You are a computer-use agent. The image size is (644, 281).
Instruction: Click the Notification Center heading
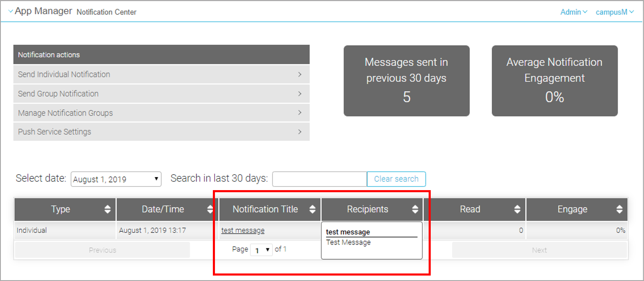(x=107, y=12)
